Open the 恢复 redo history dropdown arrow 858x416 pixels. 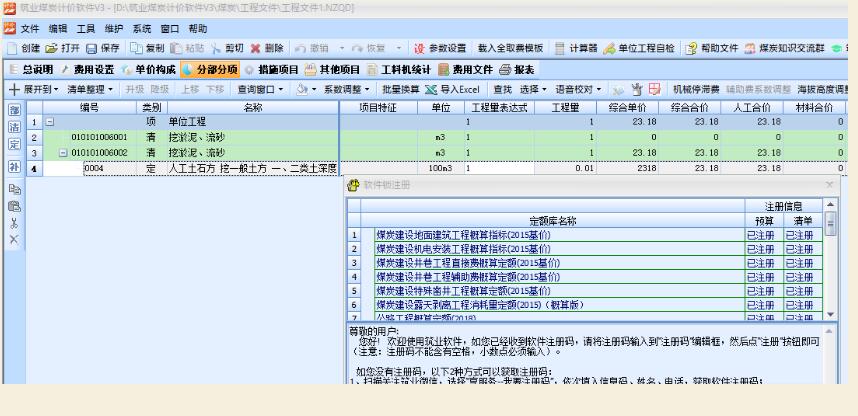pos(398,48)
